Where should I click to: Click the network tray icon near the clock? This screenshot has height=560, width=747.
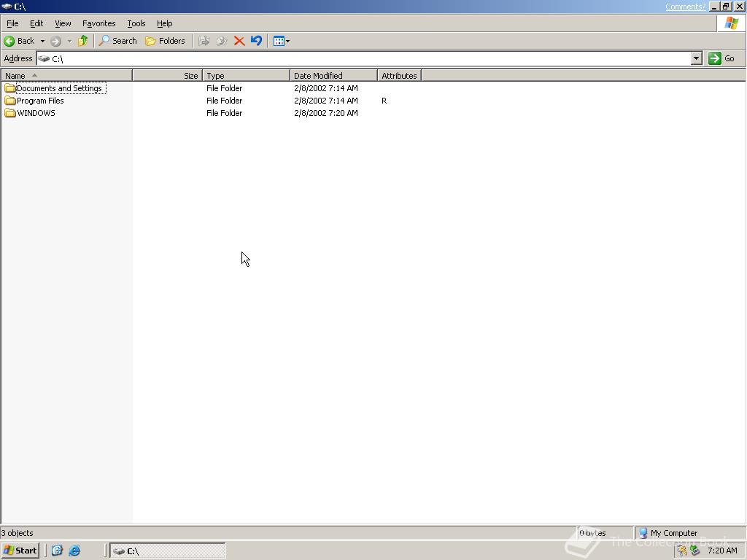coord(694,551)
